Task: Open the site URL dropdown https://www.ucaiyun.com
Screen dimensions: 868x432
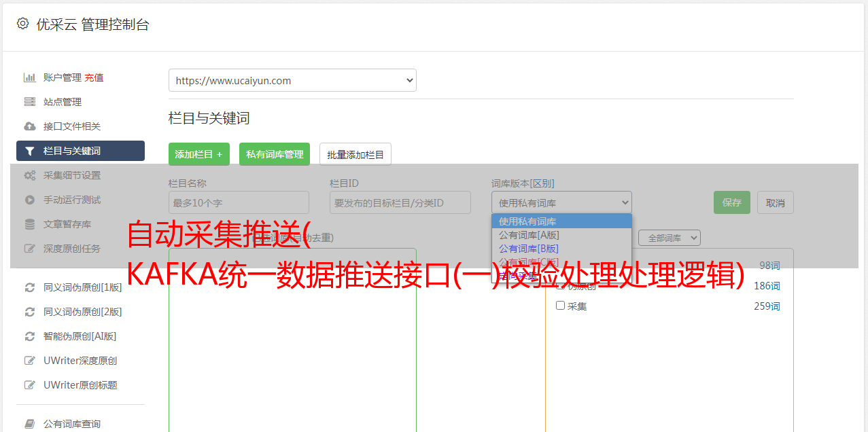Action: (x=292, y=80)
